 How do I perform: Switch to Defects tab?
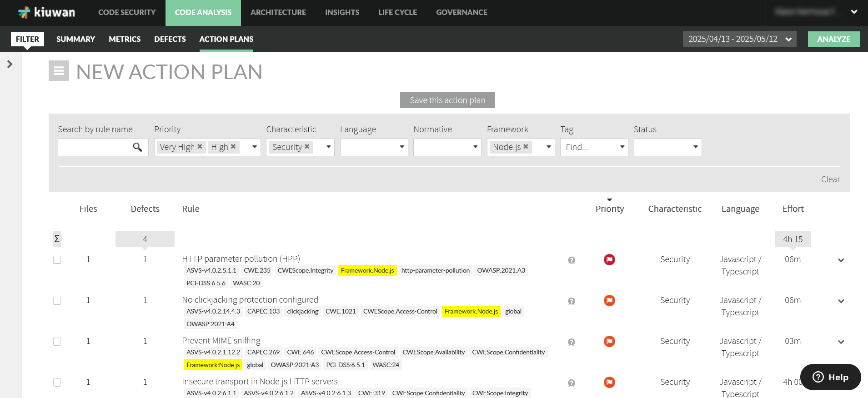coord(170,39)
